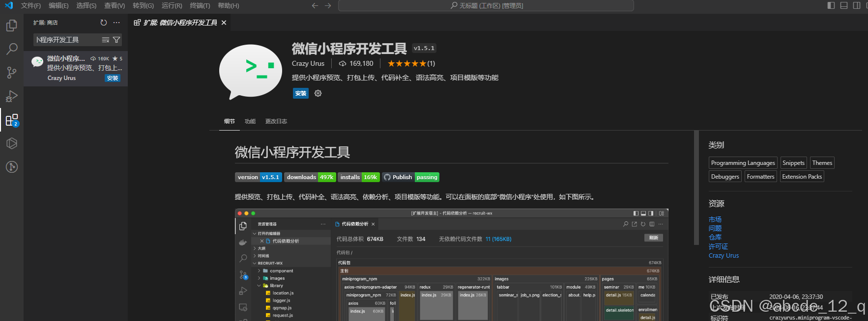Close the extension details tab
The width and height of the screenshot is (868, 321).
point(224,23)
